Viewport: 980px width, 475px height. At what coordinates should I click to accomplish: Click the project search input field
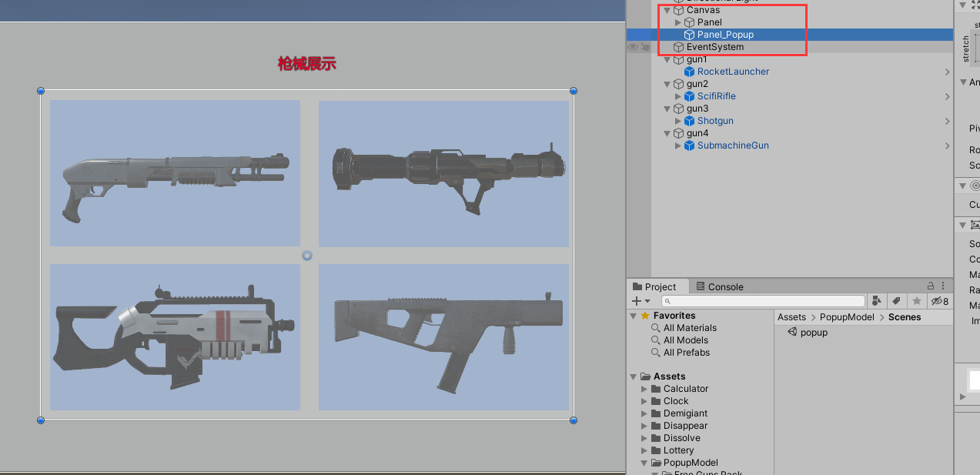click(764, 300)
